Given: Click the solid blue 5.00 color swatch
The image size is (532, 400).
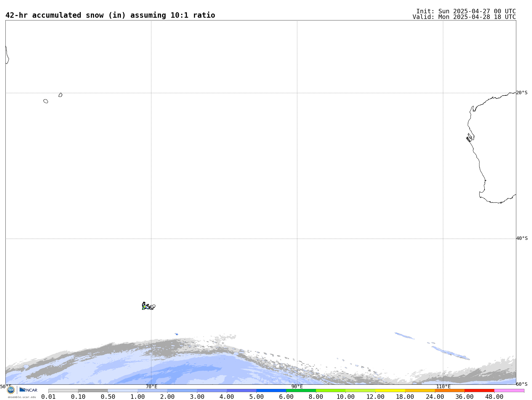Looking at the screenshot, I should (x=271, y=391).
